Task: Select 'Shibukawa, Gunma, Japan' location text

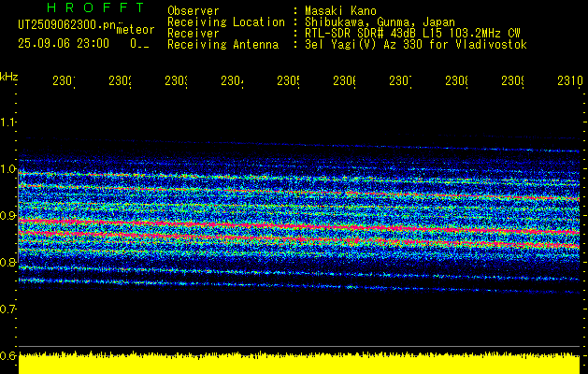Action: [380, 22]
